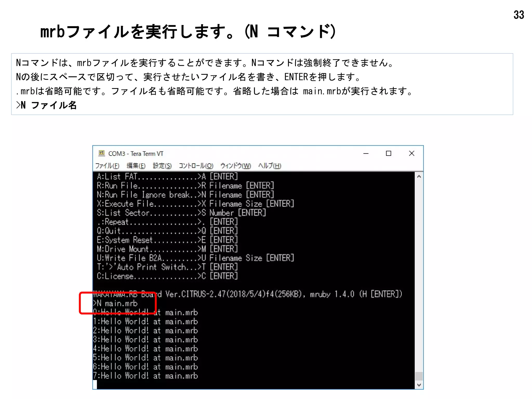Click the terminal scrollbar down arrow
Viewport: 532px width, 399px height.
pos(419,385)
